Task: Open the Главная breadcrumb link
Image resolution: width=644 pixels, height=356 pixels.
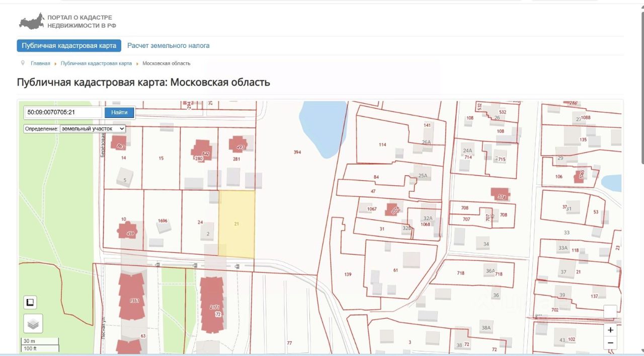Action: click(x=40, y=63)
